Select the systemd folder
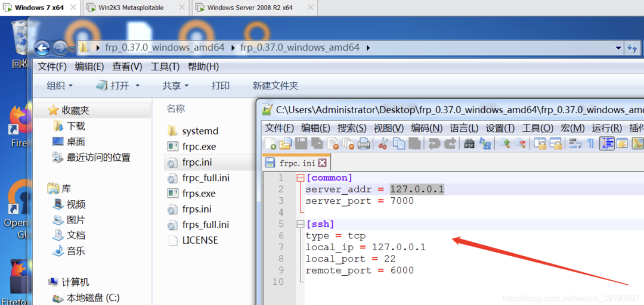Screen dimensions: 644x305 200,131
